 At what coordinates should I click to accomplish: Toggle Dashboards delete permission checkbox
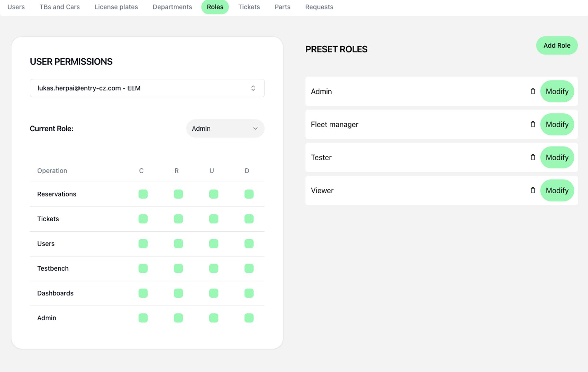pos(249,293)
